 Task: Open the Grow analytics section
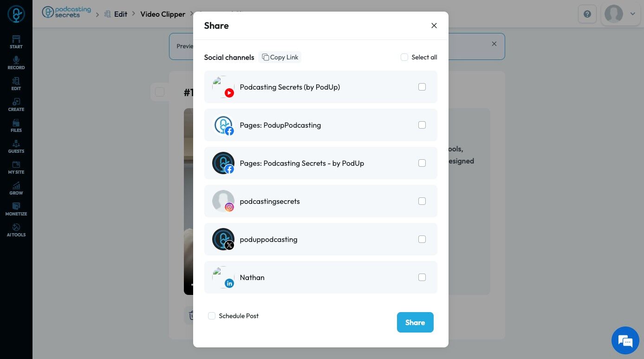point(16,188)
